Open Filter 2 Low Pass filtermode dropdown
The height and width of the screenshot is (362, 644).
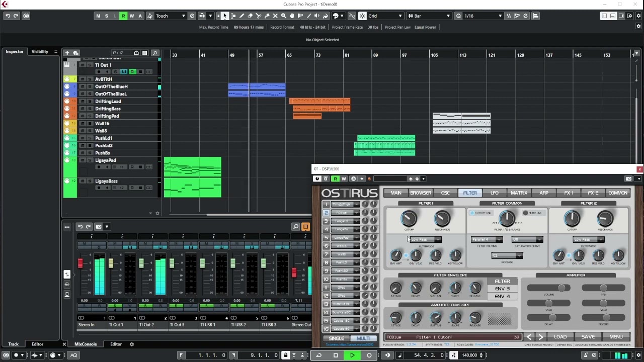point(588,239)
